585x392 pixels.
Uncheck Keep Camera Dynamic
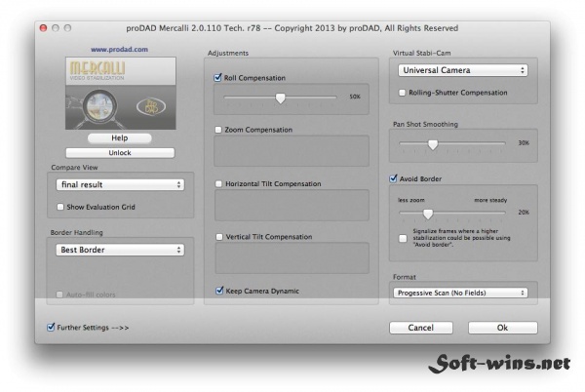click(x=219, y=291)
